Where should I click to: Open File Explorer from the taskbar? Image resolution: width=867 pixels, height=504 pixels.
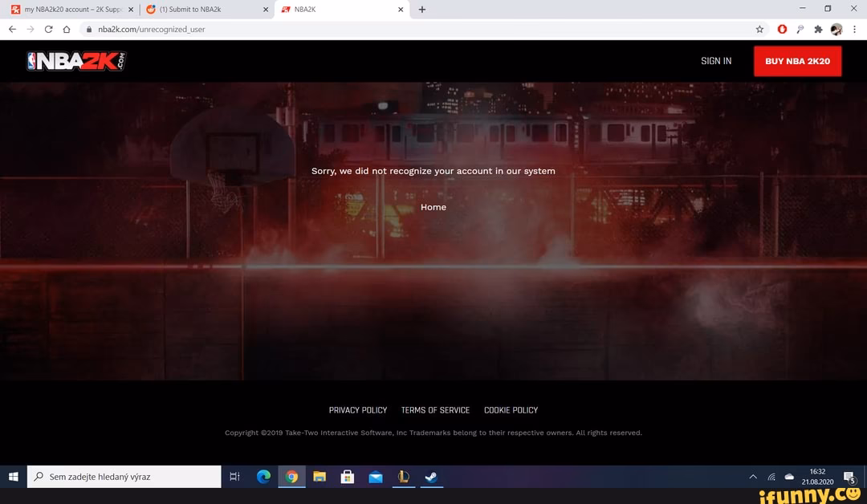click(320, 477)
